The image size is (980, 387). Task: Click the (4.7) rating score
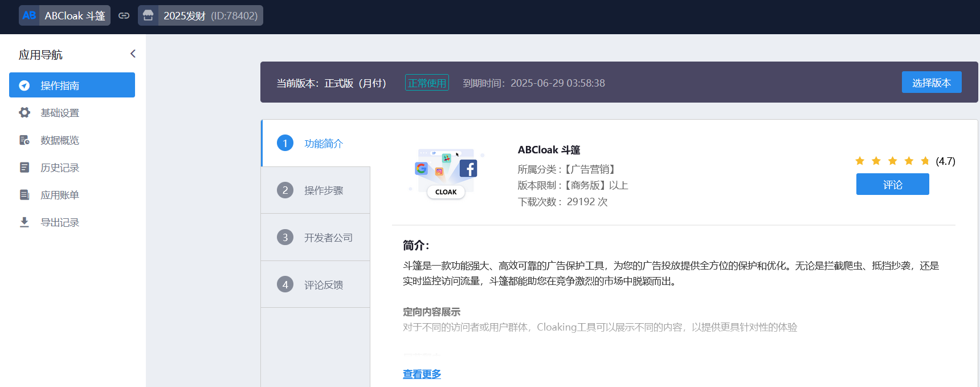click(945, 161)
